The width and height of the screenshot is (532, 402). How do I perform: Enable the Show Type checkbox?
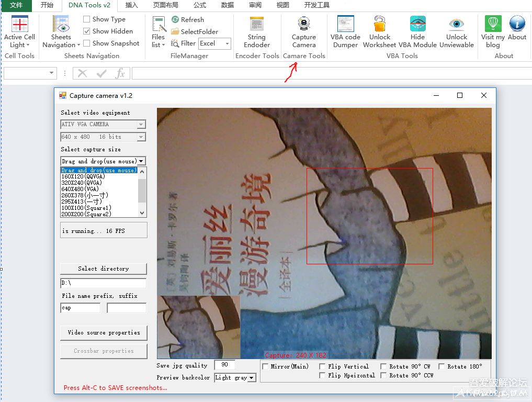click(x=87, y=19)
